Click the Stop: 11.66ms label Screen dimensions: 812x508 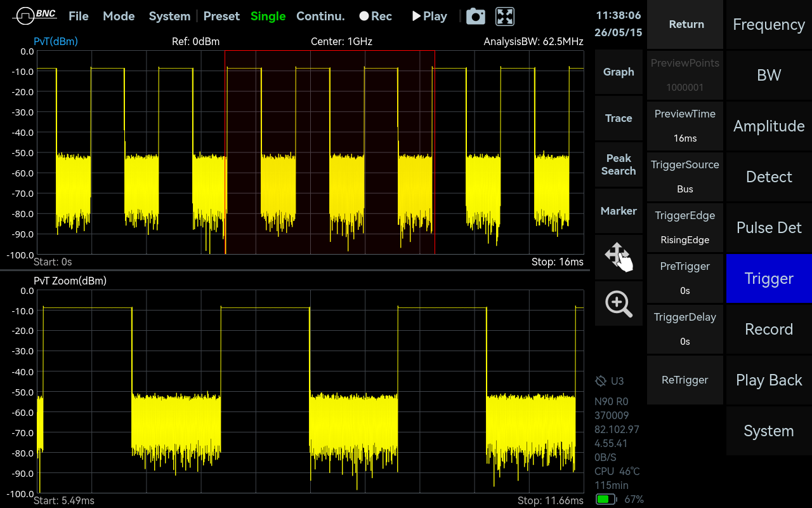(551, 500)
